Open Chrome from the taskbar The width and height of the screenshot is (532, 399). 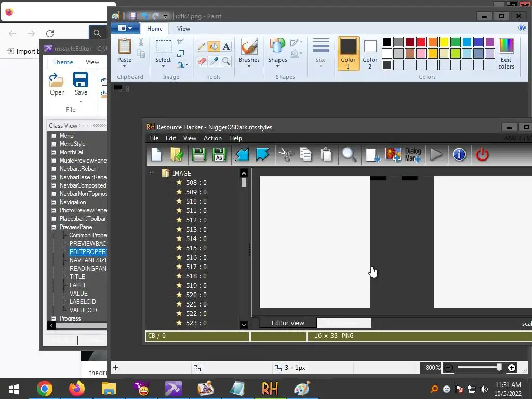pos(45,389)
